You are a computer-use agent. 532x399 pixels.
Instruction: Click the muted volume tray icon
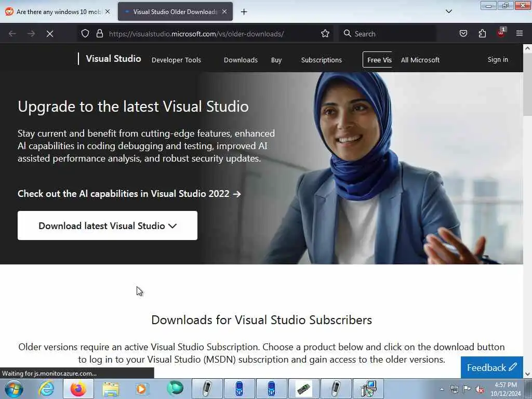[x=480, y=389]
